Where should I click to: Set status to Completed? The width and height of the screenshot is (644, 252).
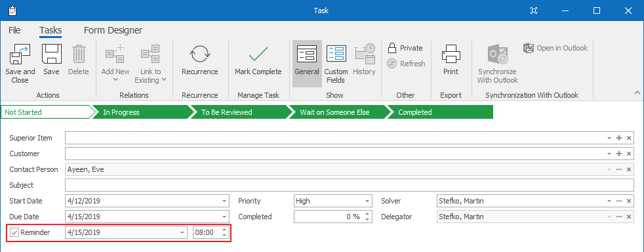pyautogui.click(x=439, y=112)
